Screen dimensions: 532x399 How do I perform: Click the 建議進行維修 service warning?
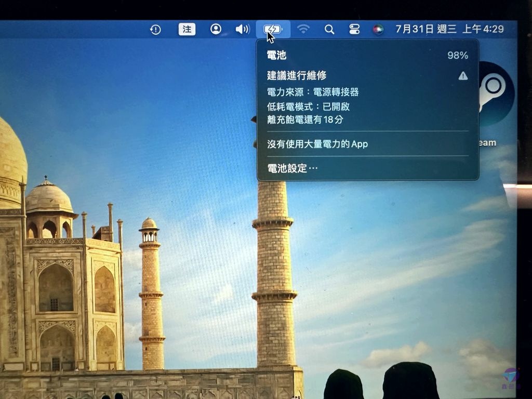[x=297, y=75]
